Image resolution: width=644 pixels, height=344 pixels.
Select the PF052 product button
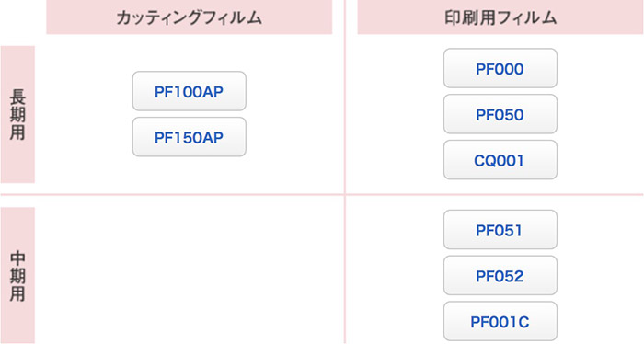[x=500, y=276]
